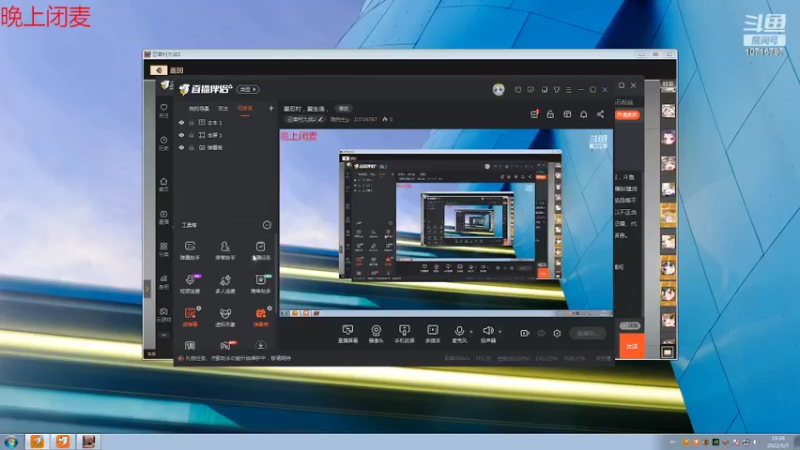800x450 pixels.
Task: Open the 视频连麦 tool with purple badge
Action: pyautogui.click(x=190, y=284)
